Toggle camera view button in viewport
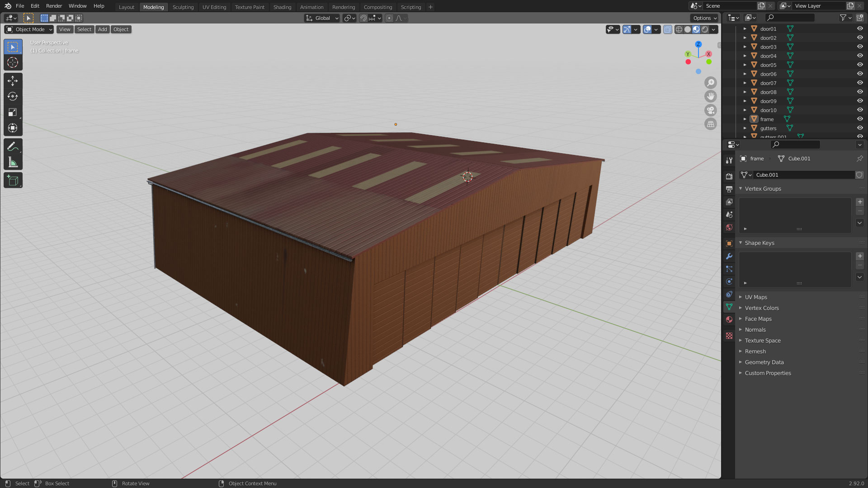The height and width of the screenshot is (488, 868). coord(711,110)
